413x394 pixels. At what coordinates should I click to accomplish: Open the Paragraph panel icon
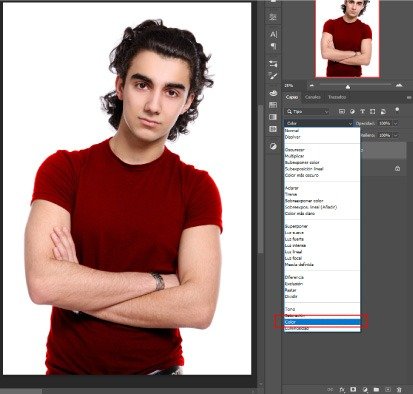(x=273, y=46)
